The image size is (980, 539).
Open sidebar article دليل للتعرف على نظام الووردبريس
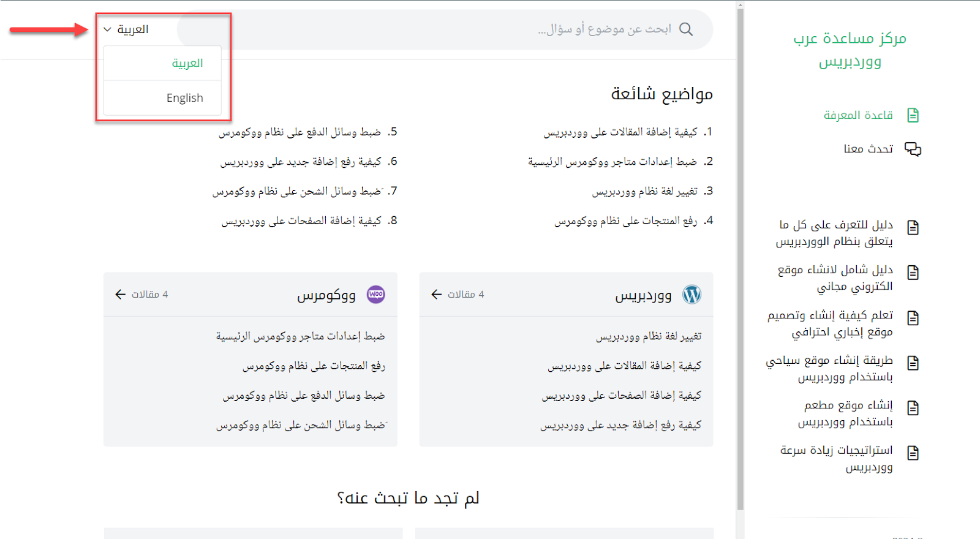(834, 233)
